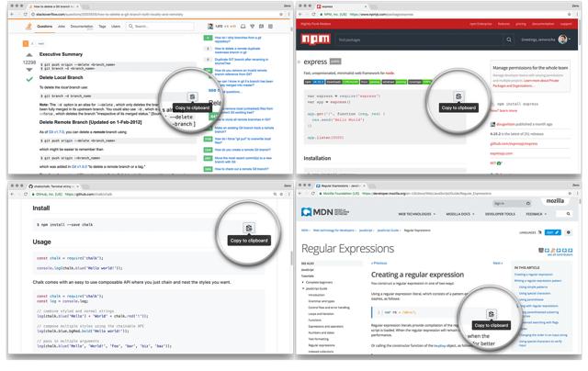Collapse JavaScript Guide in the MDN sidebar

click(x=303, y=288)
